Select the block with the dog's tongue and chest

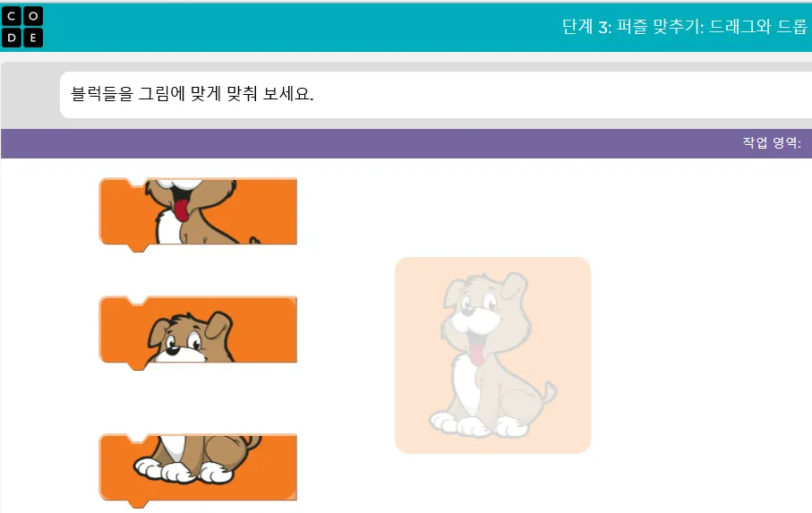pos(198,214)
